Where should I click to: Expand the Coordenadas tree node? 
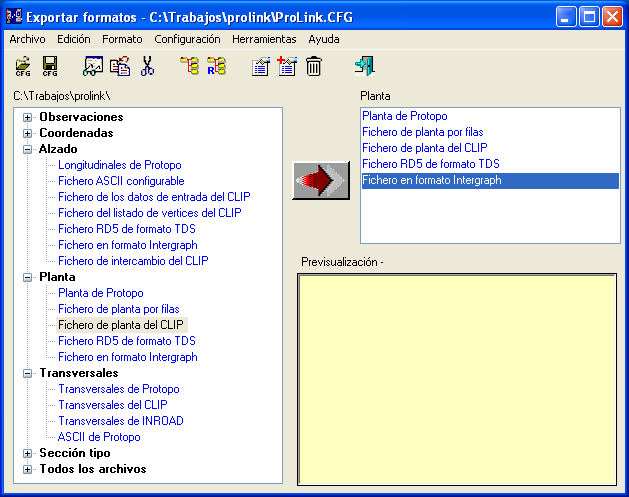[28, 133]
